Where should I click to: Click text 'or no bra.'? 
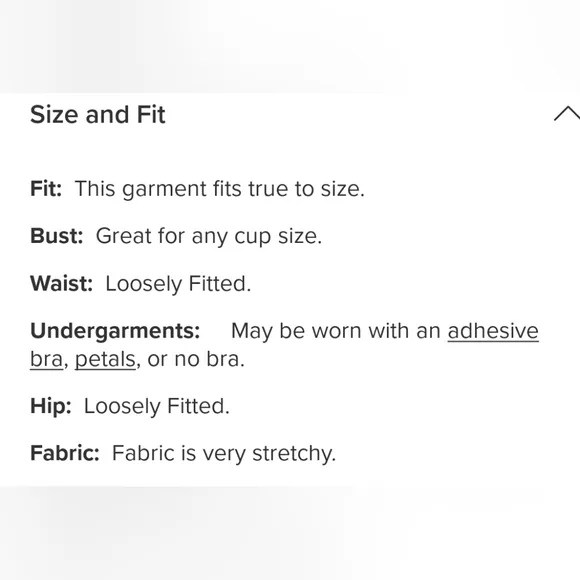click(x=196, y=359)
